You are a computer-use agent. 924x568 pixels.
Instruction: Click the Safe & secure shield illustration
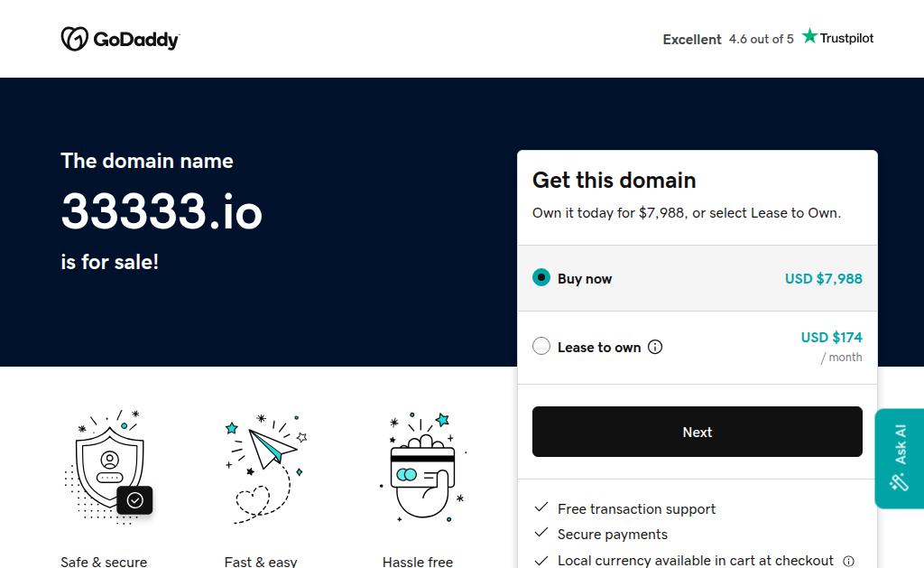[109, 467]
